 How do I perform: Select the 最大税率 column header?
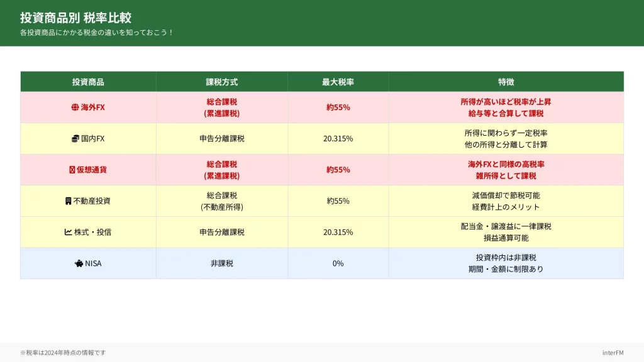(x=338, y=82)
